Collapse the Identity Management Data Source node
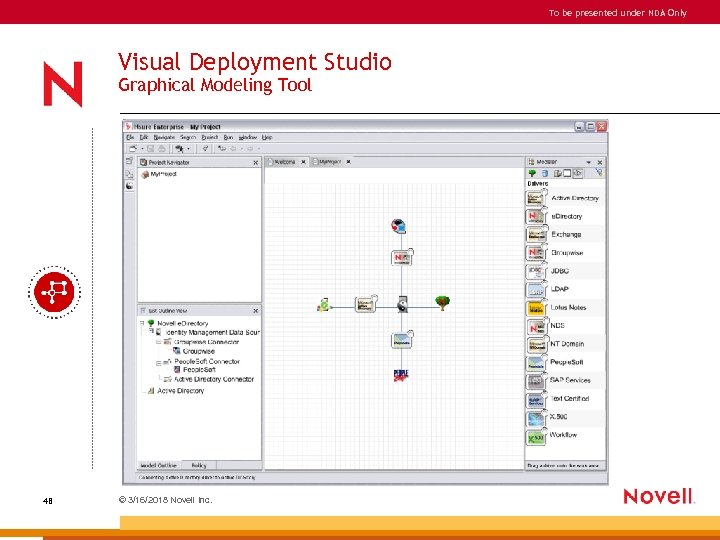 [x=150, y=331]
